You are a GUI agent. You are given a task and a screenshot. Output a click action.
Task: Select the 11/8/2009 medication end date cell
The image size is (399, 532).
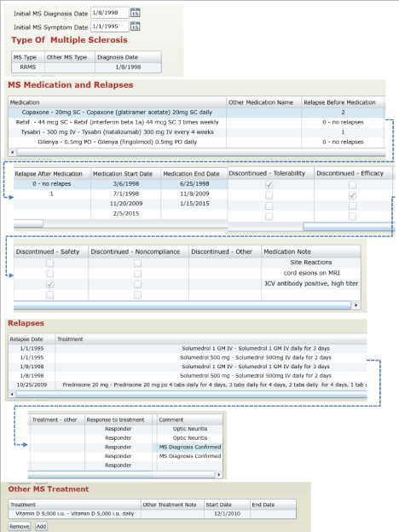[194, 194]
